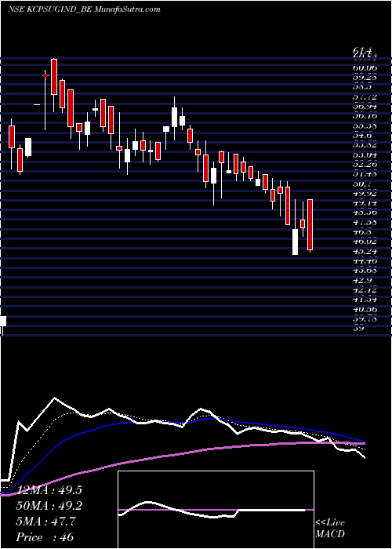Screen dimensions: 392x549
Task: Click the '58.5' price axis label
Action: [x=361, y=86]
